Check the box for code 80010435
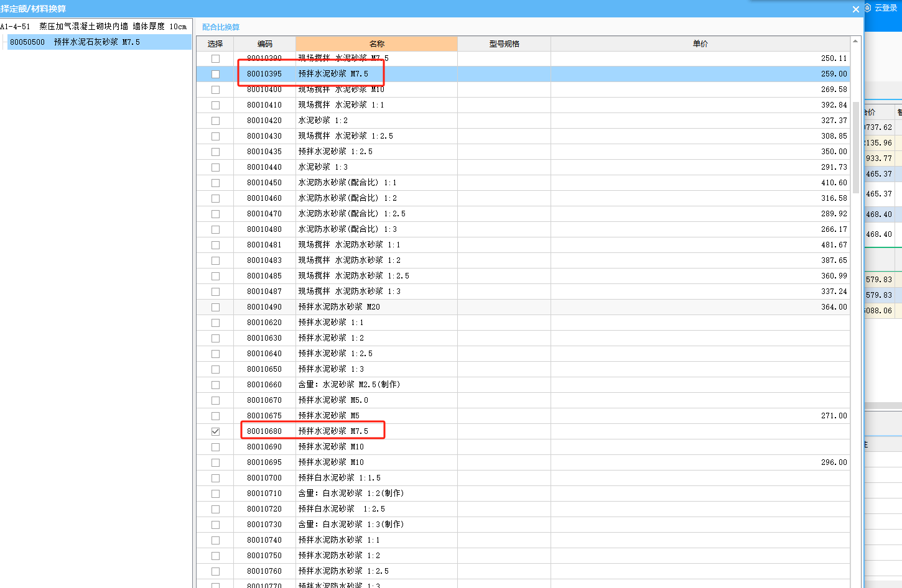This screenshot has height=588, width=902. click(215, 152)
